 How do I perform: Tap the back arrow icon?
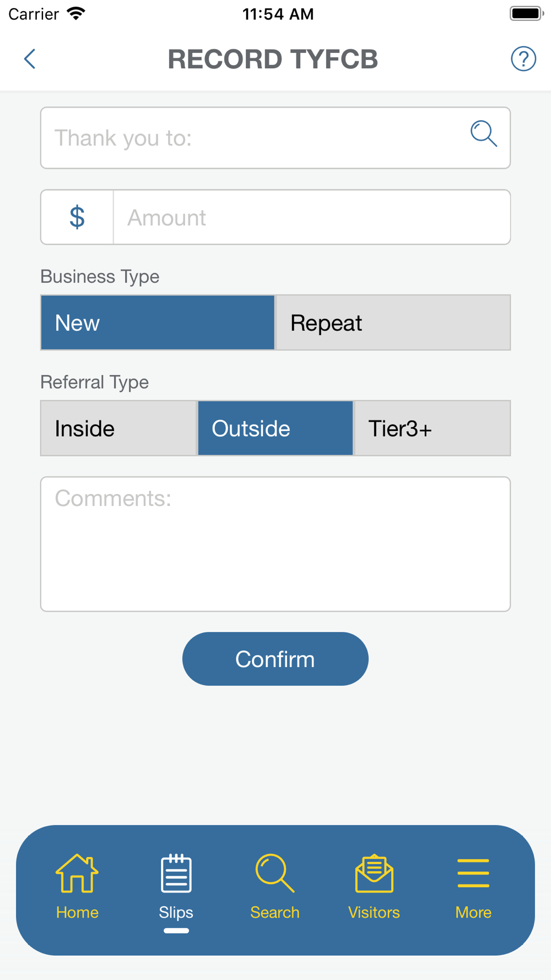click(30, 59)
